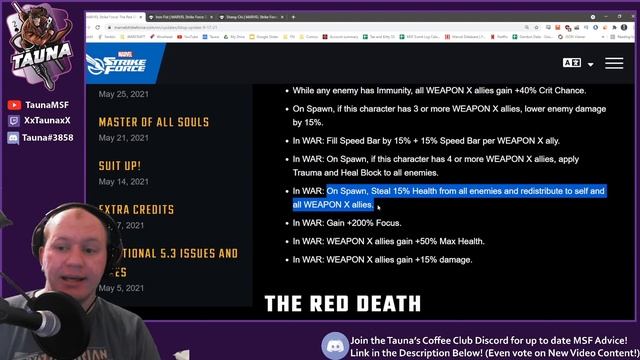Click the Chrome media control circle icon

tap(593, 17)
